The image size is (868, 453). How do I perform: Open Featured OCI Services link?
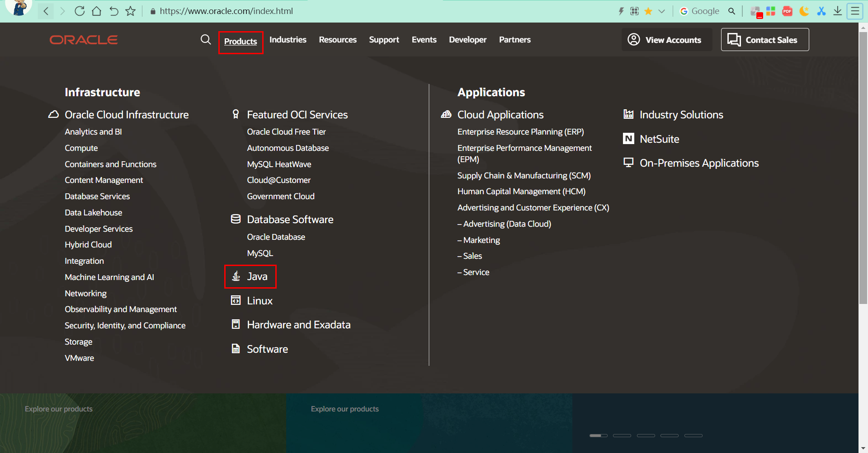297,115
